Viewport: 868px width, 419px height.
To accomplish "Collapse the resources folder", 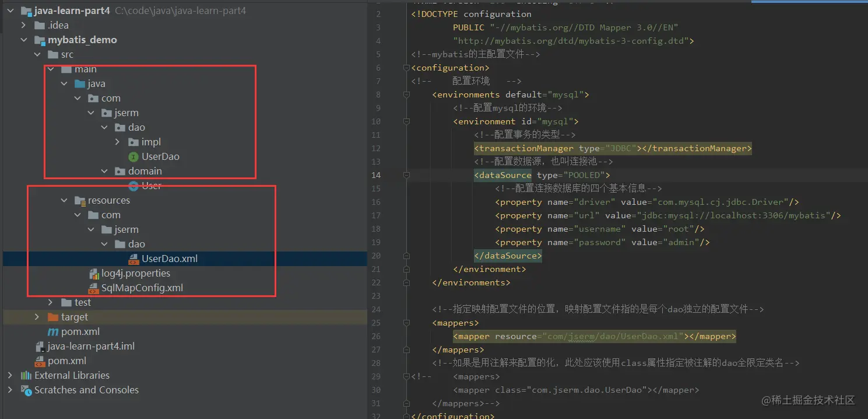I will click(64, 200).
